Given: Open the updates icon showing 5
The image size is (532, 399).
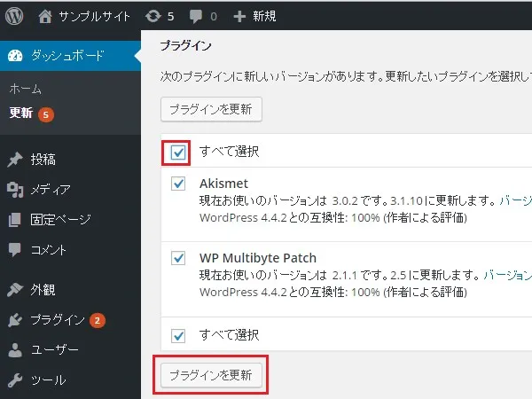Looking at the screenshot, I should point(153,16).
